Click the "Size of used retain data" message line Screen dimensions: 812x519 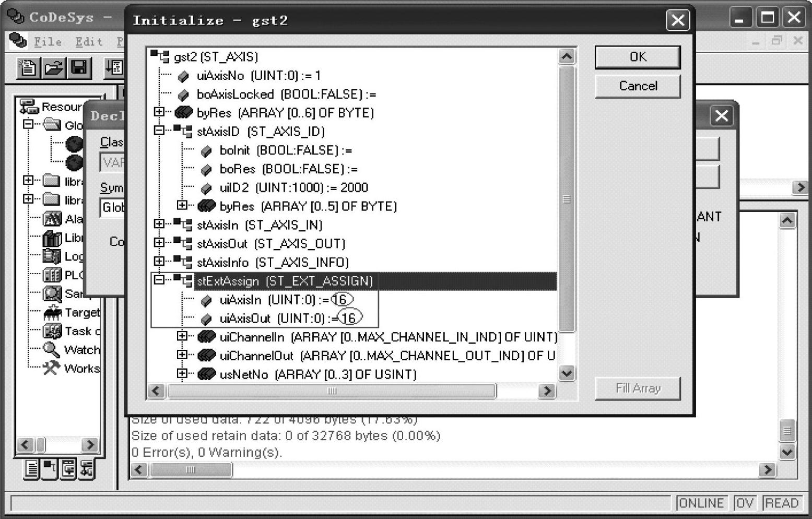(x=286, y=436)
